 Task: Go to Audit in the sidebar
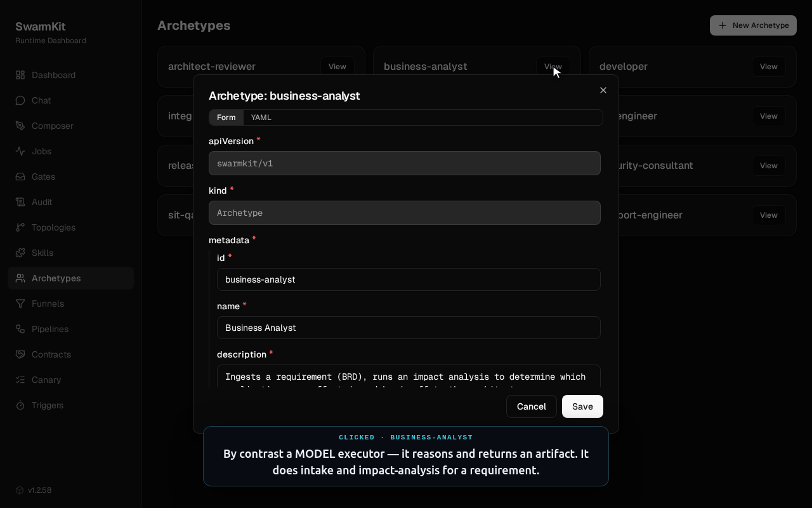pyautogui.click(x=70, y=202)
